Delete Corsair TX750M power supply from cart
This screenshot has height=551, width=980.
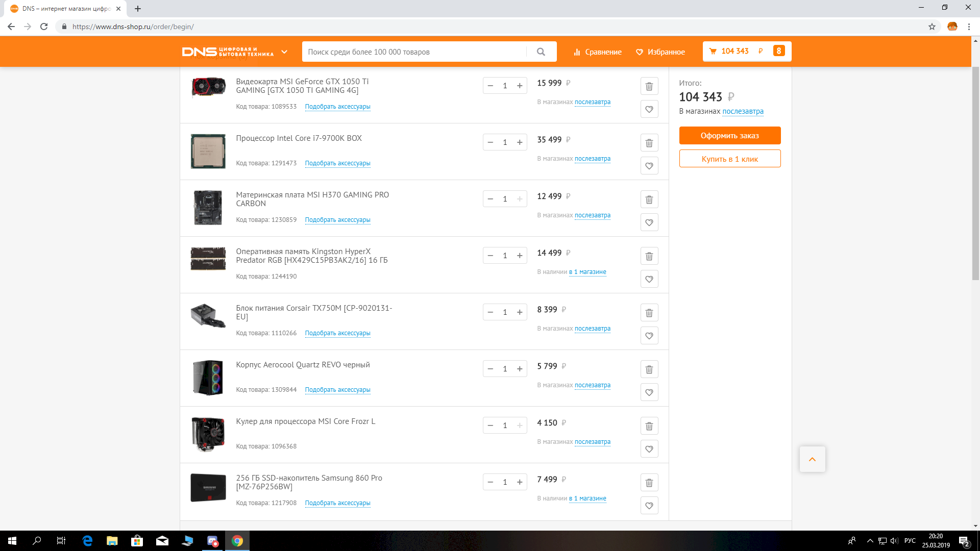pyautogui.click(x=649, y=313)
